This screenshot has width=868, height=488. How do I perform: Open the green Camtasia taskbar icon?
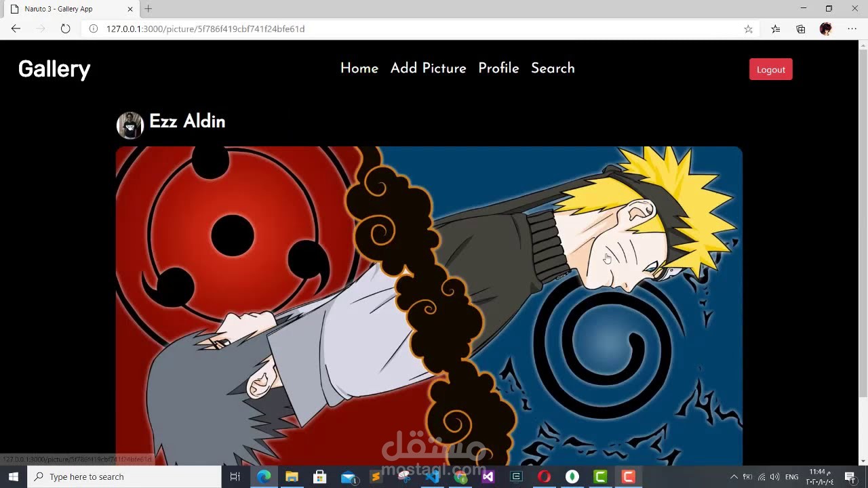[600, 476]
